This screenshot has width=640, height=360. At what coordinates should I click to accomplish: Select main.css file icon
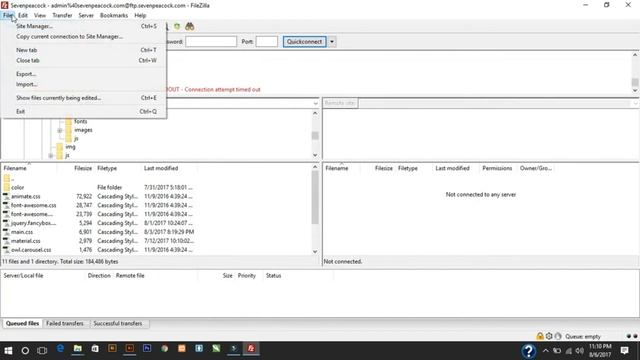[x=6, y=232]
